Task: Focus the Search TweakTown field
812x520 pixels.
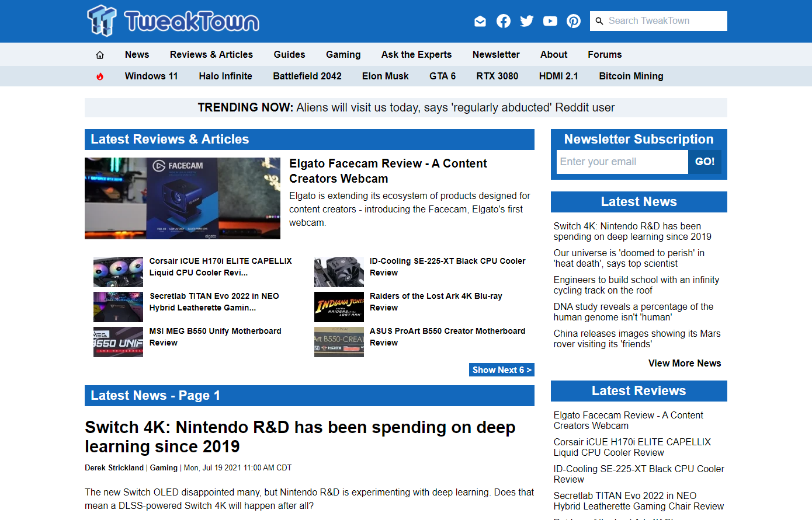Action: point(666,21)
